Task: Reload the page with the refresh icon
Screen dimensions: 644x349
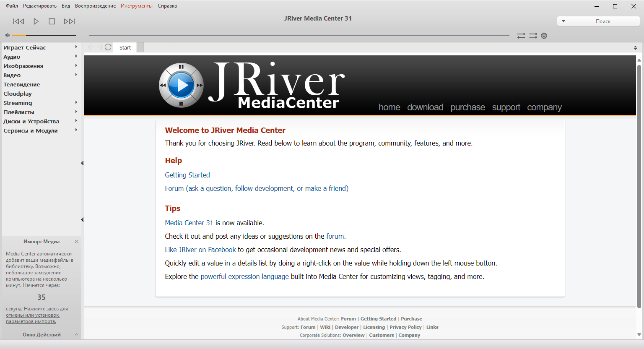Action: pyautogui.click(x=108, y=47)
